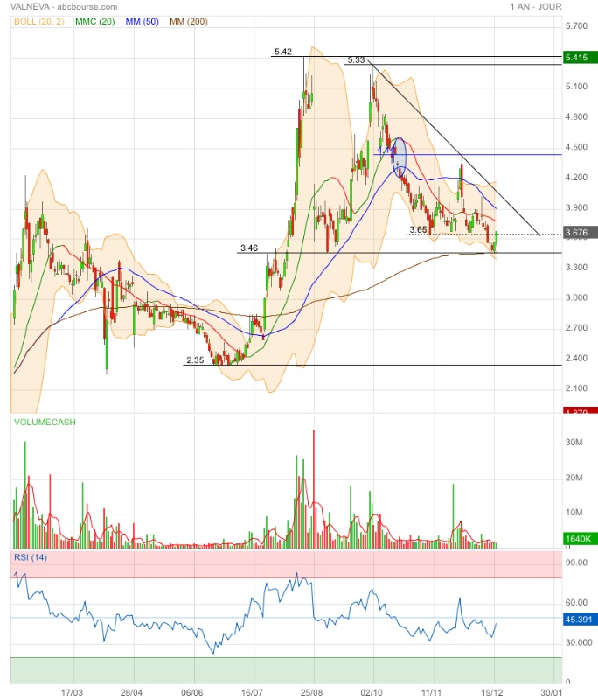Viewport: 598px width, 700px height.
Task: Select the MMC (20) legend label
Action: pos(95,21)
